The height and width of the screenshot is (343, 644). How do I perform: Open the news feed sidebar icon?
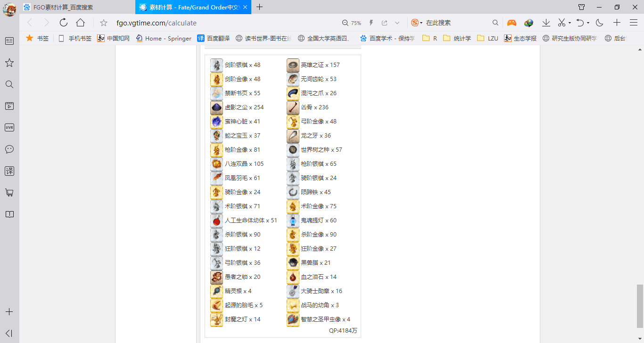(9, 41)
